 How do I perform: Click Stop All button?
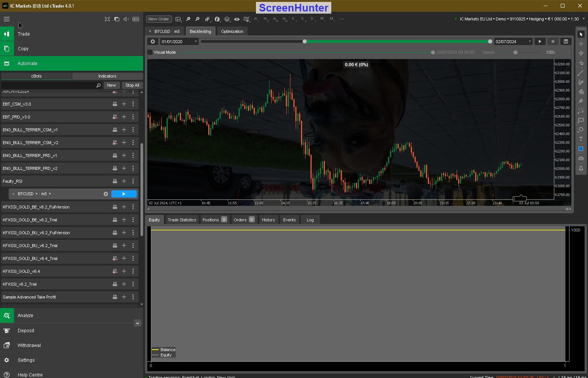(x=132, y=86)
